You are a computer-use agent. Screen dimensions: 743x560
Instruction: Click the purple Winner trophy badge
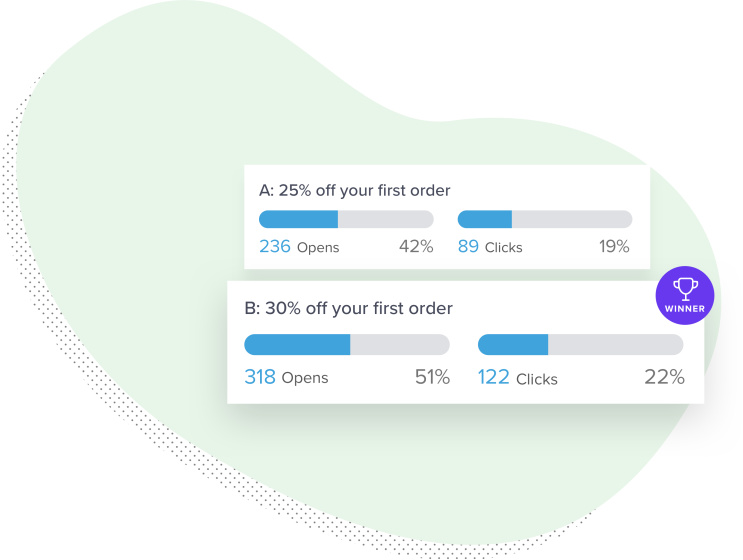(685, 295)
